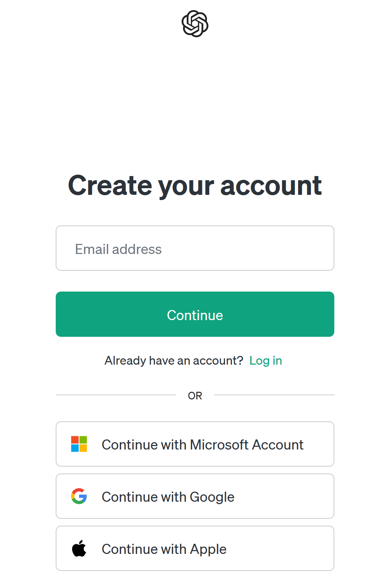Image resolution: width=374 pixels, height=588 pixels.
Task: Click the Google 'G' logo icon
Action: point(79,496)
